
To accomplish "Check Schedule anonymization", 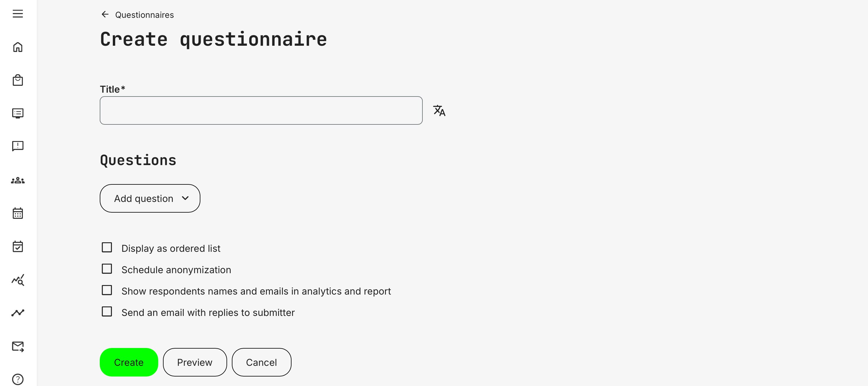I will point(107,268).
